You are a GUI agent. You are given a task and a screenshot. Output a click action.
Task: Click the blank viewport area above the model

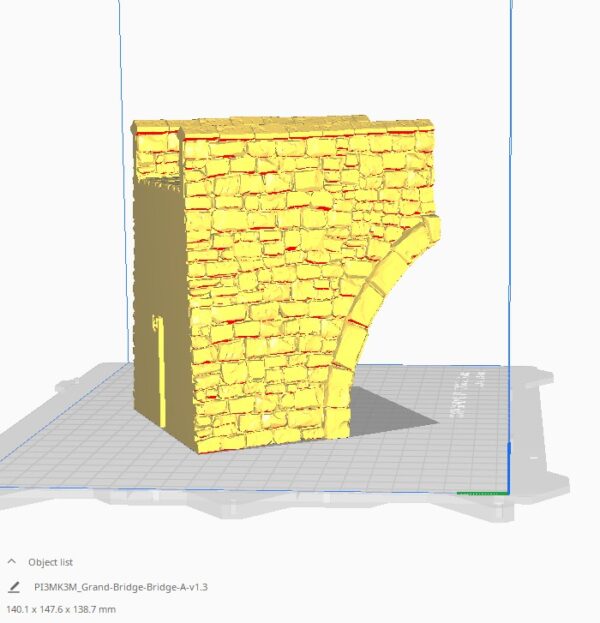(300, 60)
